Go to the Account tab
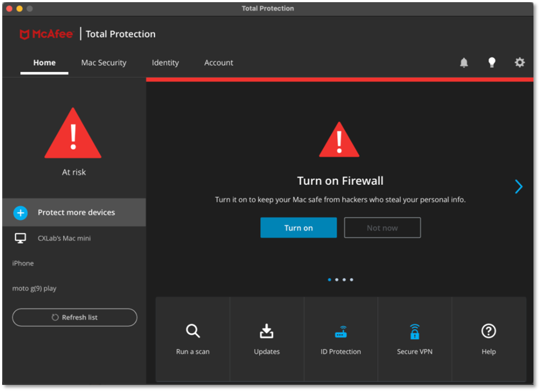The image size is (540, 392). point(219,62)
